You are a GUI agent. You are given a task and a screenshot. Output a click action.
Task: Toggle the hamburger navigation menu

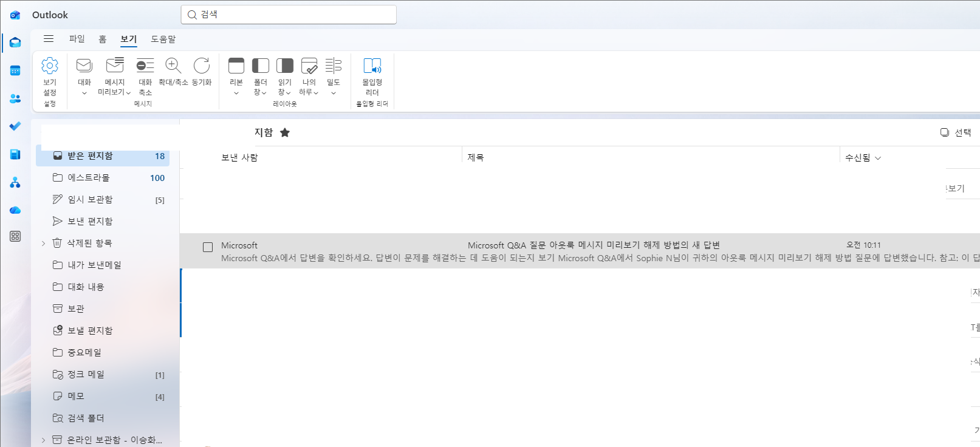pyautogui.click(x=49, y=39)
